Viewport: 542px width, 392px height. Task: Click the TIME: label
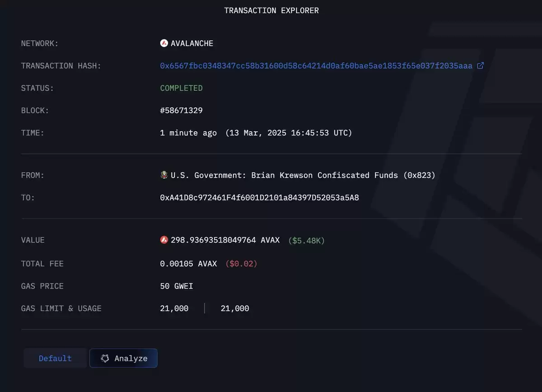(33, 133)
